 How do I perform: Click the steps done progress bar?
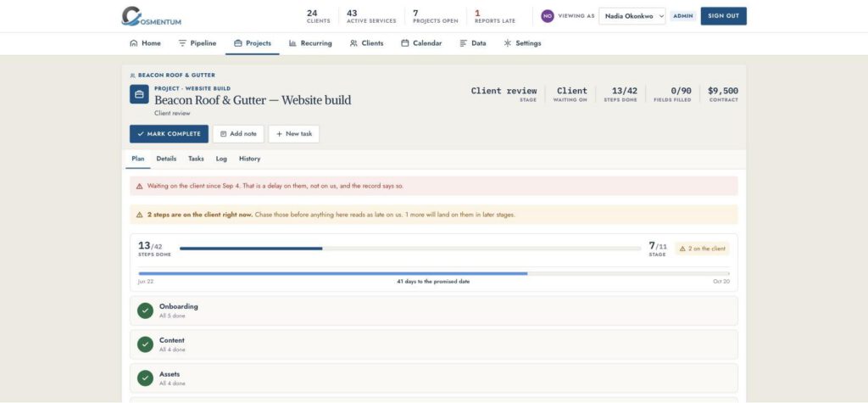coord(410,249)
